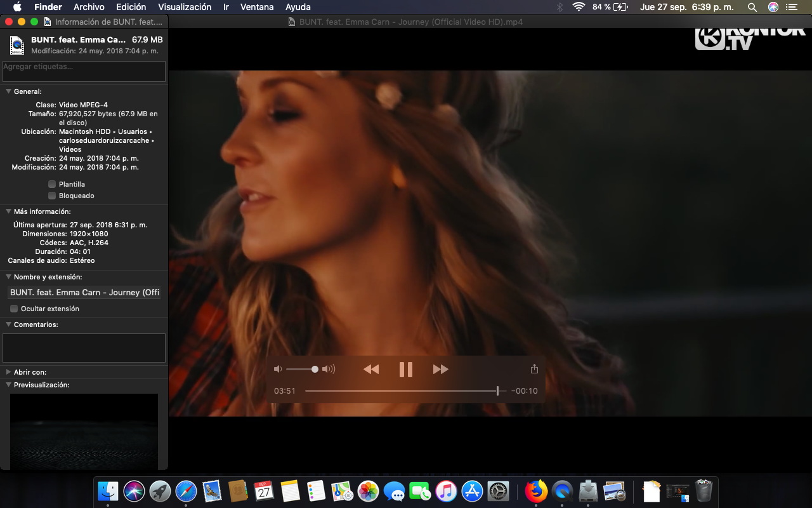
Task: Enable the Plantilla checkbox
Action: (52, 184)
